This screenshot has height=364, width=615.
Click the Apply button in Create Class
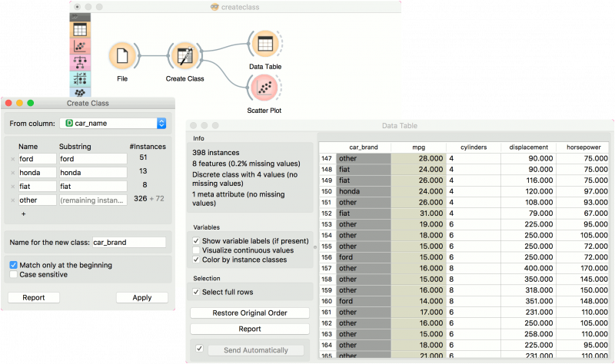click(x=141, y=297)
